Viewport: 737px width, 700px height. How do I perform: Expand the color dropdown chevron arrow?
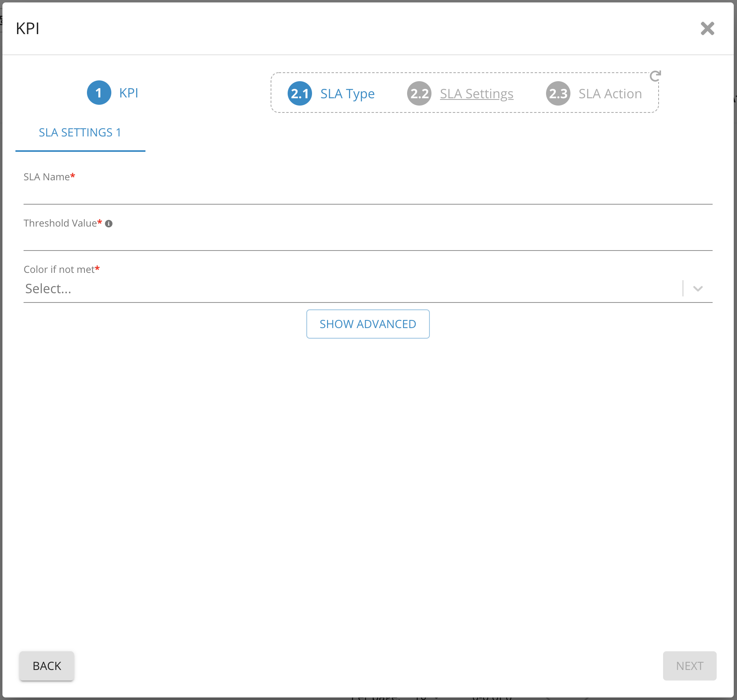tap(698, 289)
